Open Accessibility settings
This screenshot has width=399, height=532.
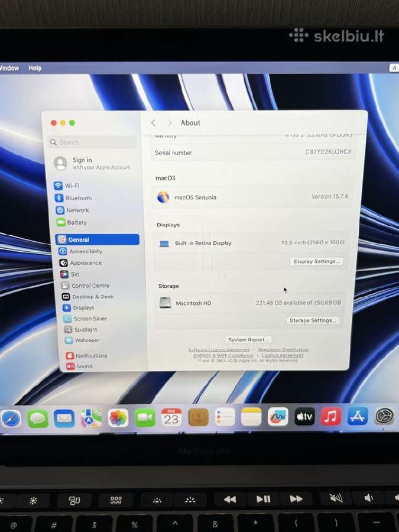coord(80,251)
